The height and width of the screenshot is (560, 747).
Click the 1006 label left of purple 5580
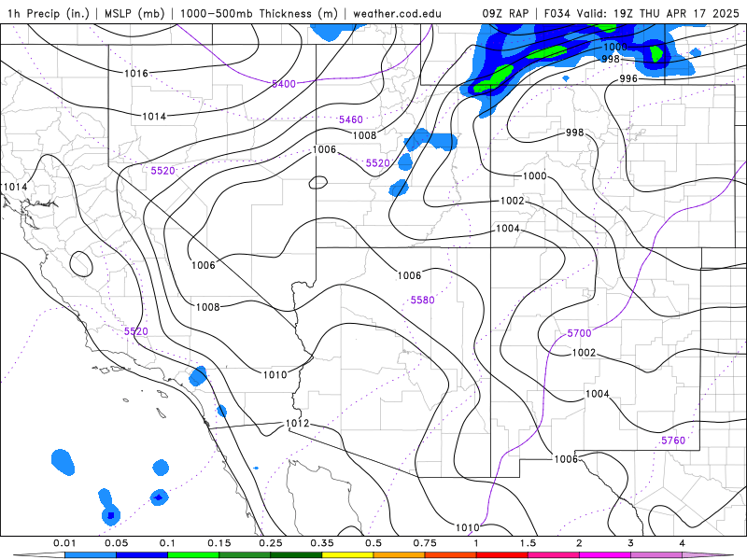tap(409, 275)
